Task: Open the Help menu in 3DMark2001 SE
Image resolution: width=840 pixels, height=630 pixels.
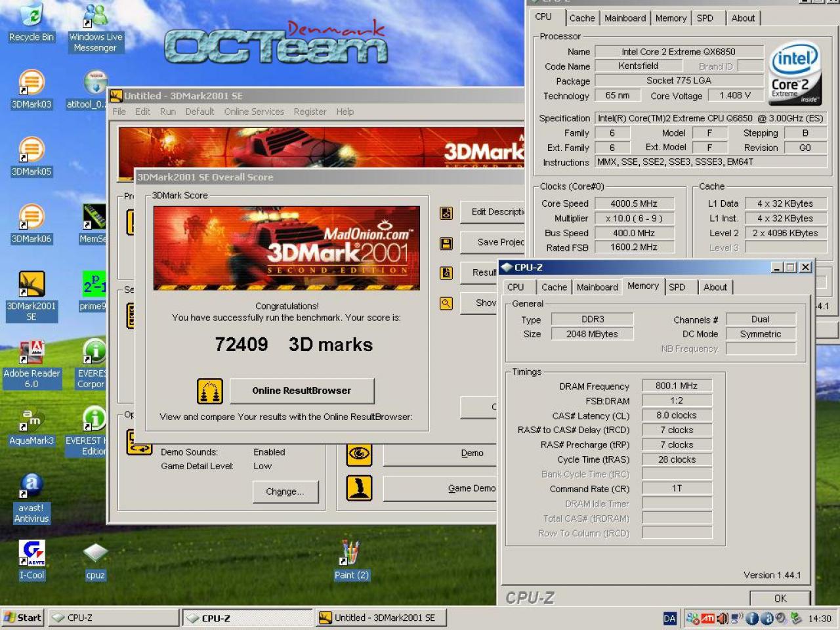Action: (345, 112)
